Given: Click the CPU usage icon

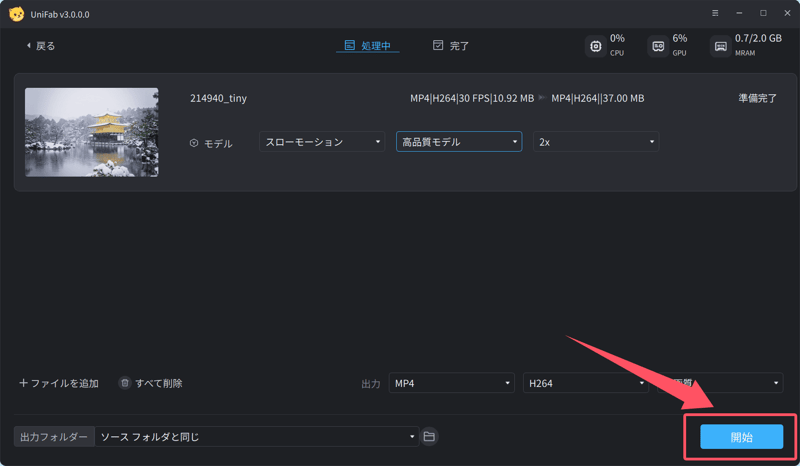Looking at the screenshot, I should point(596,46).
